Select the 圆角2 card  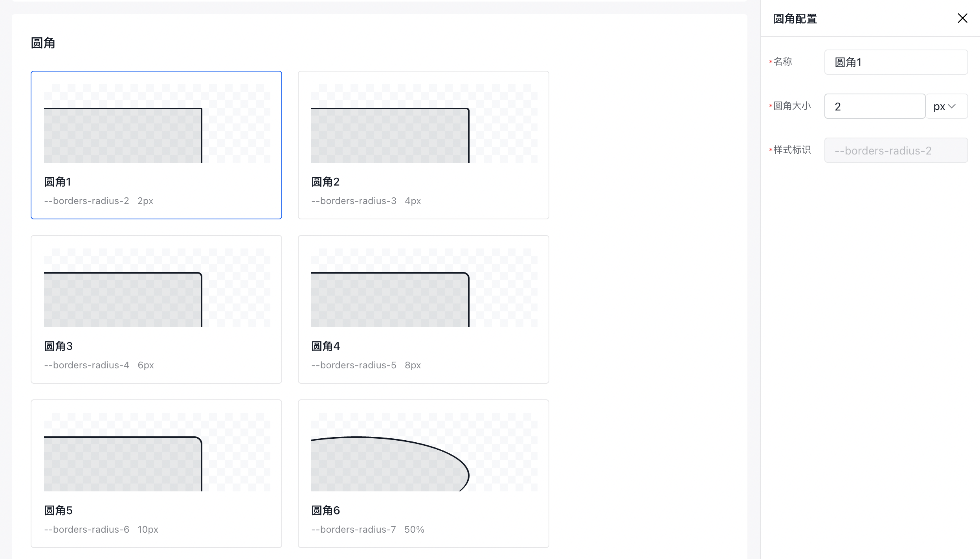(x=423, y=145)
